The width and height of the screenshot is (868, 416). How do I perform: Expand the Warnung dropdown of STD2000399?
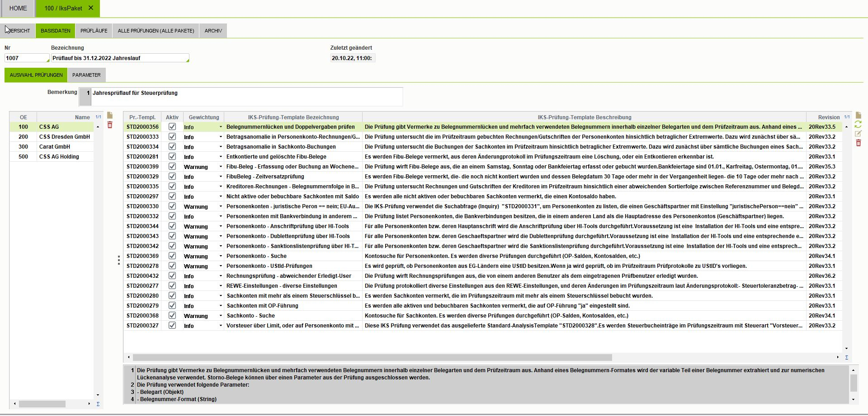(x=221, y=167)
